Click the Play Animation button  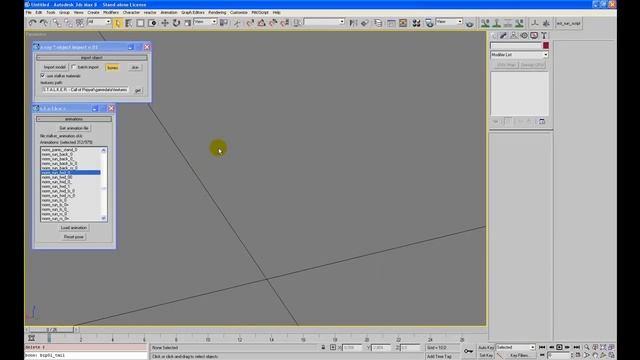pyautogui.click(x=560, y=347)
